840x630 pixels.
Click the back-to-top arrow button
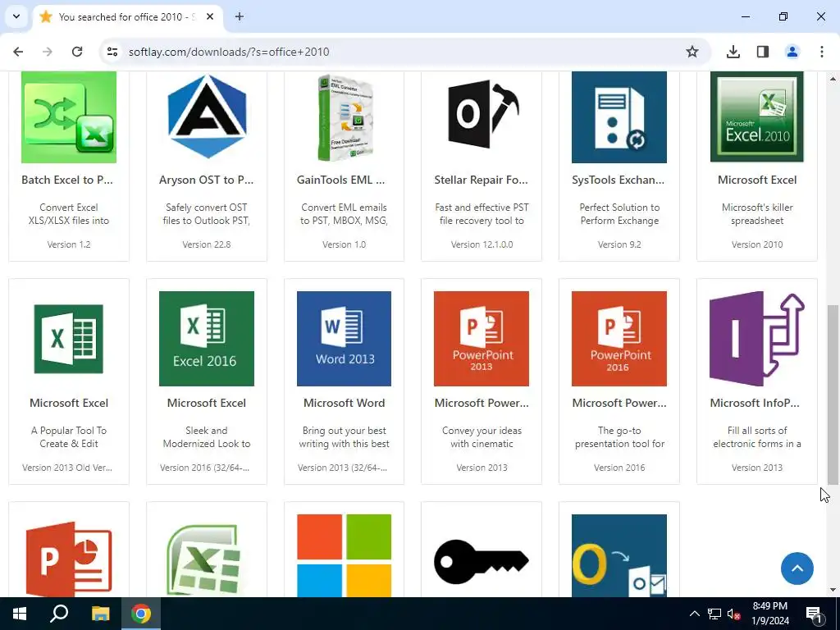coord(797,568)
